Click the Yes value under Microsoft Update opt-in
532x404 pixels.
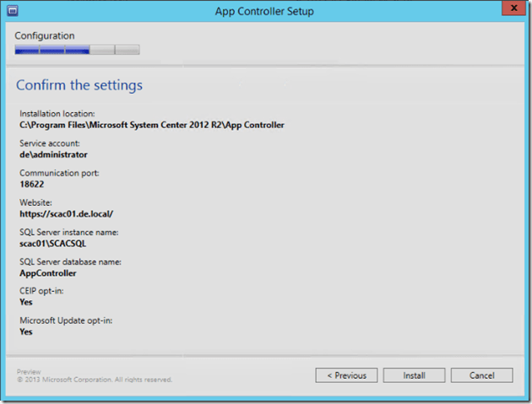(26, 331)
